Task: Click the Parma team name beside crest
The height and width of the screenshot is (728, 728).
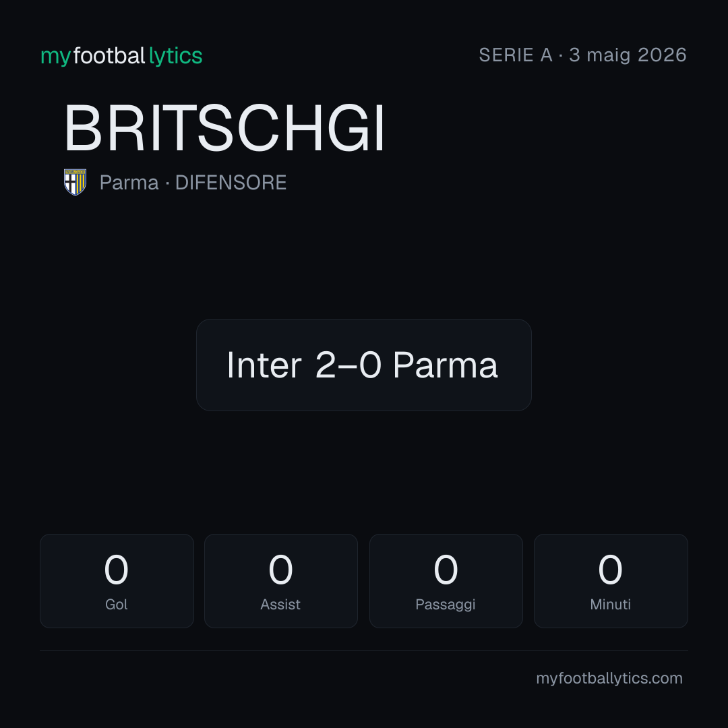Action: 129,183
